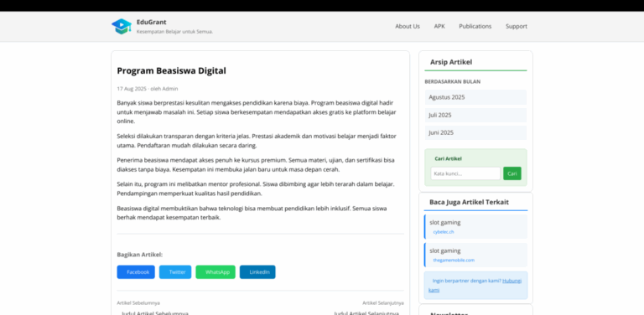Click the 17 Aug 2025 oleh Admin line

148,89
